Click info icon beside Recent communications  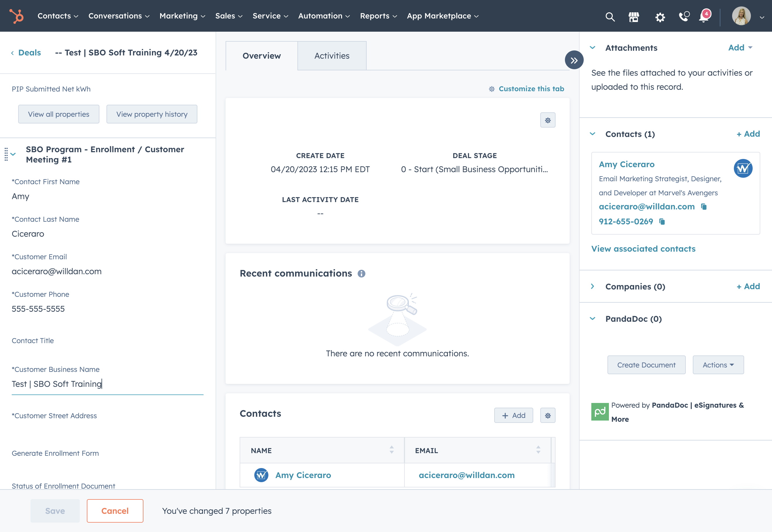point(361,274)
